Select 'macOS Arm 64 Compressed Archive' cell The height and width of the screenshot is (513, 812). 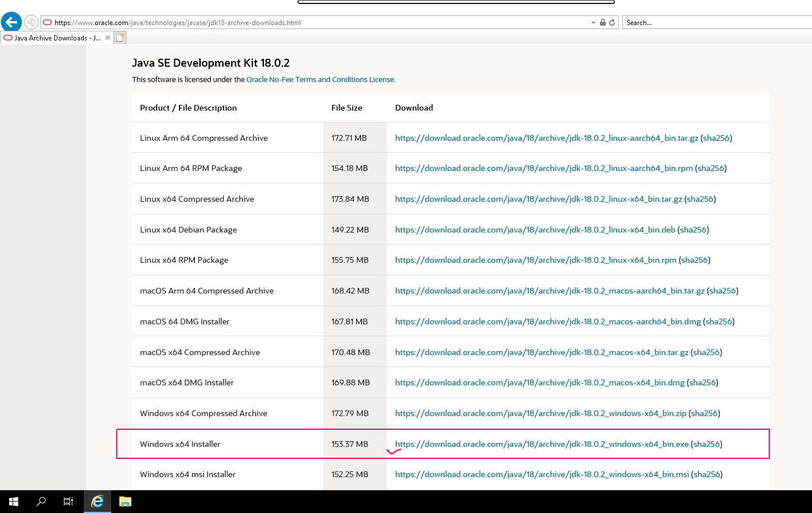206,291
